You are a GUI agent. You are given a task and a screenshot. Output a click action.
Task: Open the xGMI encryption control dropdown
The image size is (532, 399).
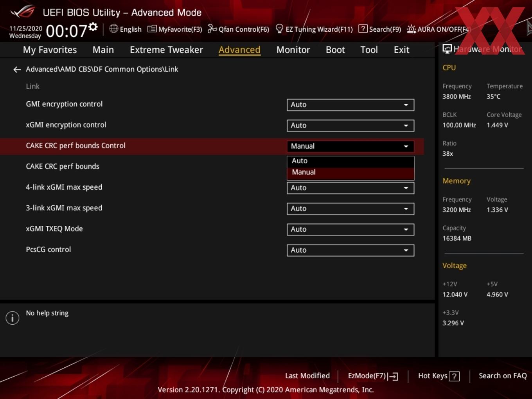click(350, 126)
